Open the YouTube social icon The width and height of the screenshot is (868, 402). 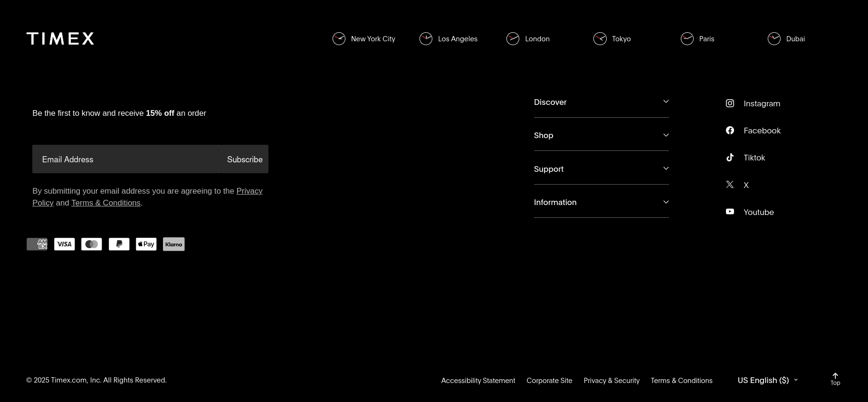(x=730, y=212)
